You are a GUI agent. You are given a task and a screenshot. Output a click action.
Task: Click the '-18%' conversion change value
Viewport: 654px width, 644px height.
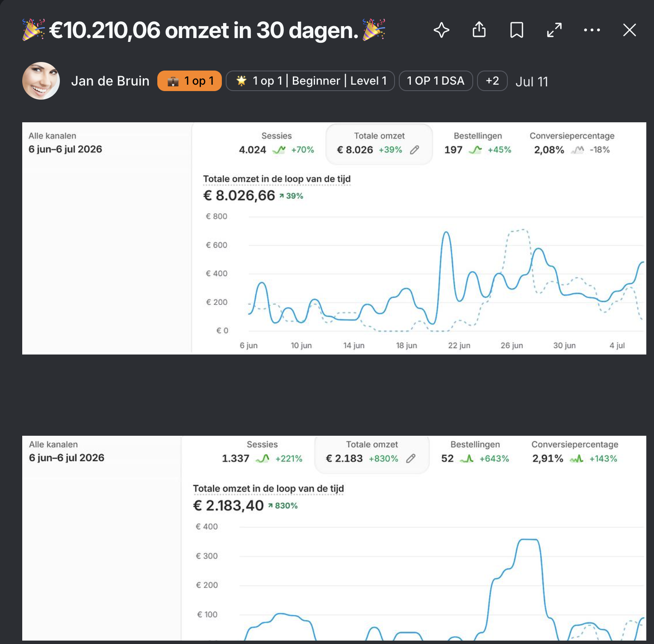pos(600,150)
